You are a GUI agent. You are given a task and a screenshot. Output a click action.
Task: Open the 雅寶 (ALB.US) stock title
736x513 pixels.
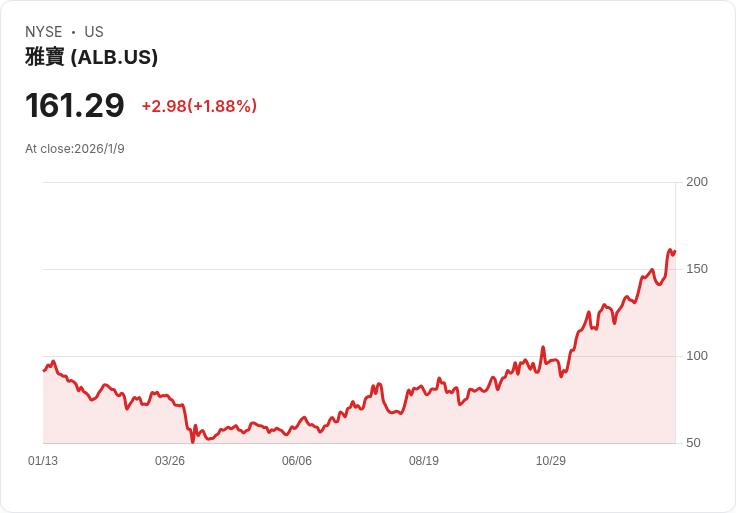91,57
